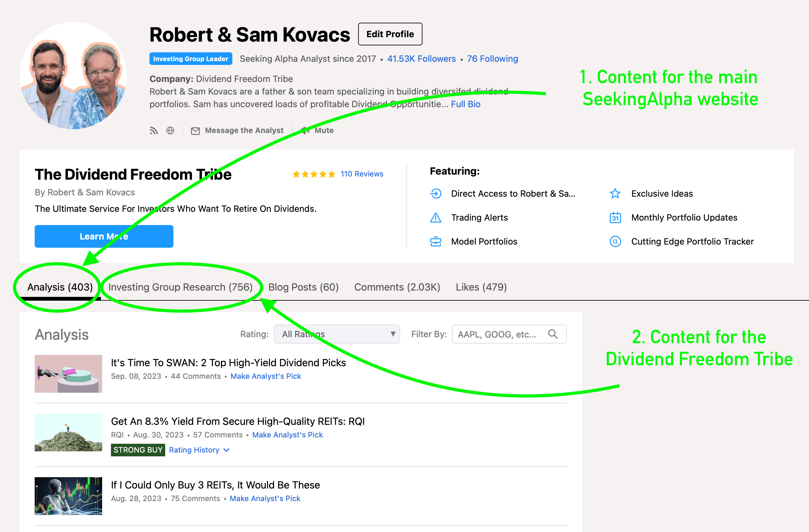Open the Full Bio link
This screenshot has height=532, width=809.
pyautogui.click(x=465, y=104)
